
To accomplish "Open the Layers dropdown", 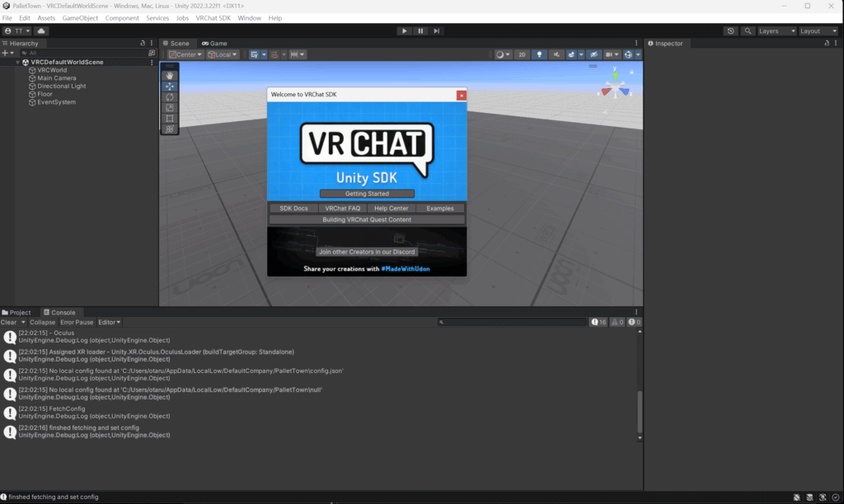I will (777, 30).
